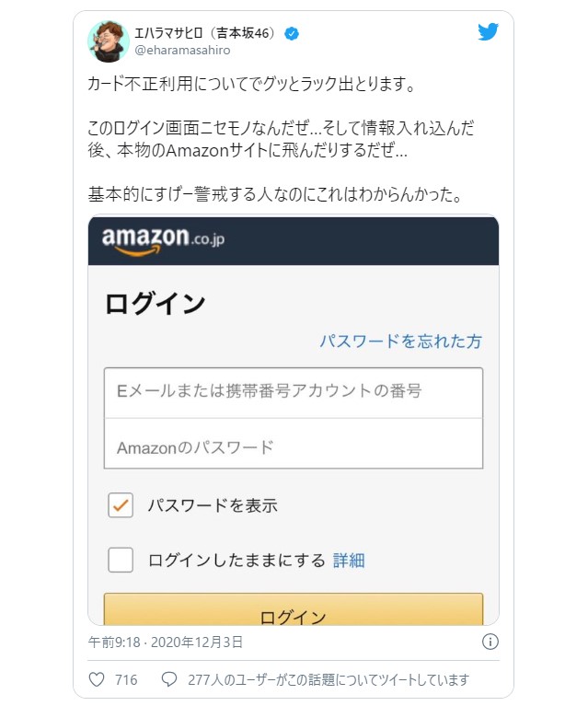The width and height of the screenshot is (588, 706).
Task: Uncheck the パスワードを表示 checkbox
Action: (121, 504)
